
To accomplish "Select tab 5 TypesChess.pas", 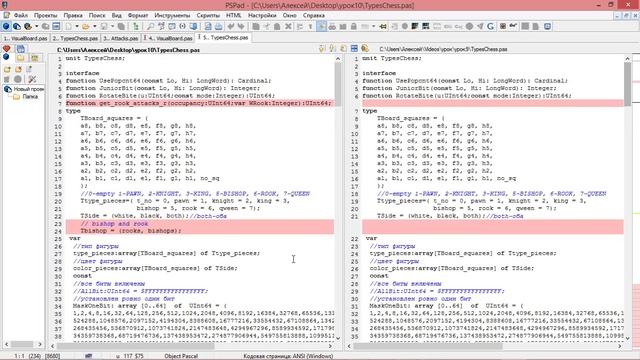I will pos(224,37).
